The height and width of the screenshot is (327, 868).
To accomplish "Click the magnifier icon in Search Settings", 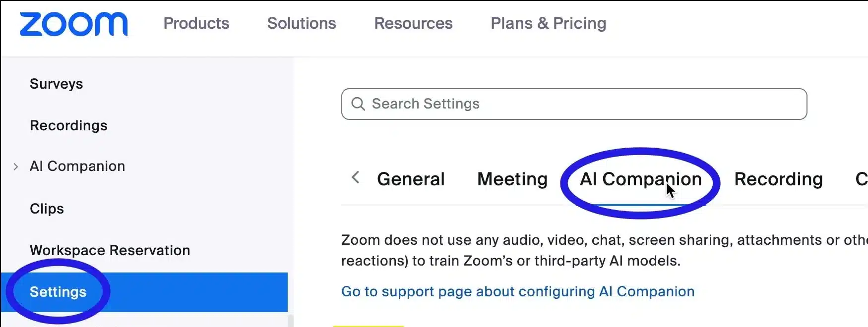I will 358,104.
